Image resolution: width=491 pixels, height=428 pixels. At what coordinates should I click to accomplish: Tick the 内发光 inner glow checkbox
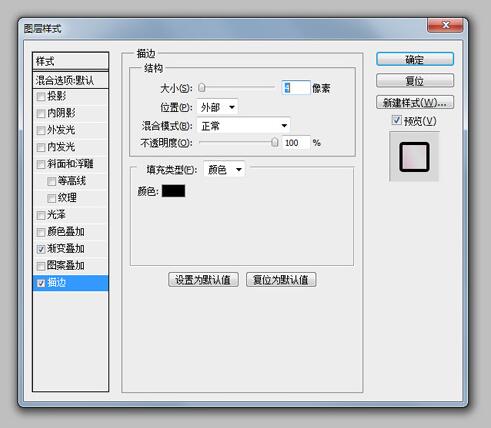coord(41,147)
